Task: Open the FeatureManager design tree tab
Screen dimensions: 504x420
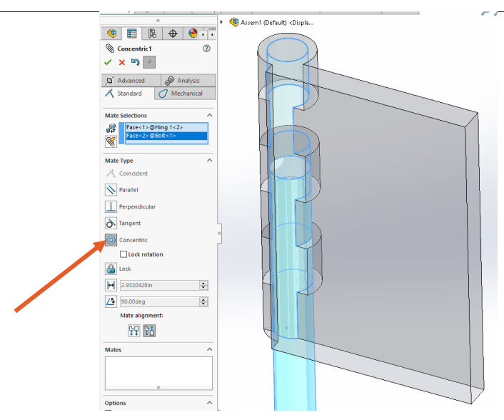Action: tap(111, 33)
